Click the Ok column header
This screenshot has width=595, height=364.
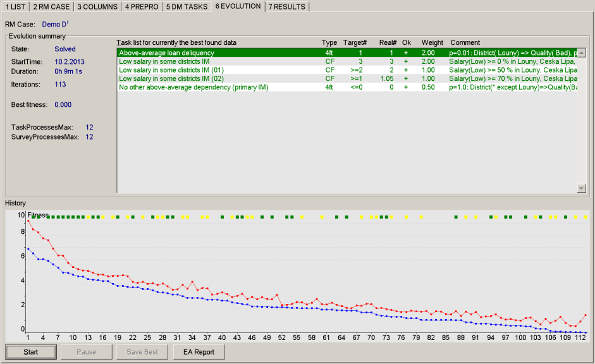(407, 42)
